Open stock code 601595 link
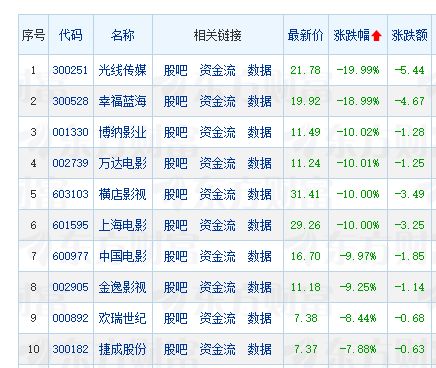This screenshot has height=368, width=436. click(x=70, y=225)
